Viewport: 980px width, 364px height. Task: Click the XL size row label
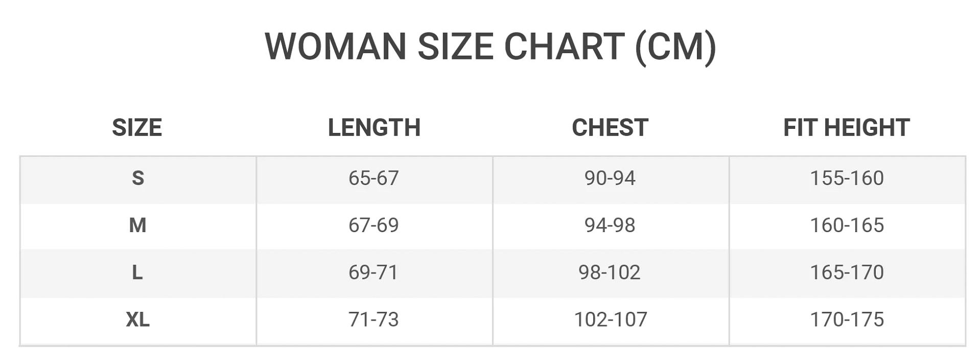pos(138,319)
